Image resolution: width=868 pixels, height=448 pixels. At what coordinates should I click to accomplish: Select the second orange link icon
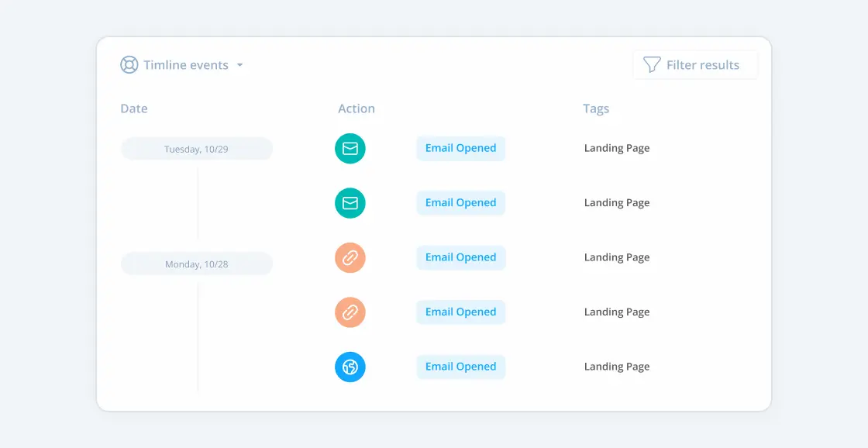pos(350,312)
